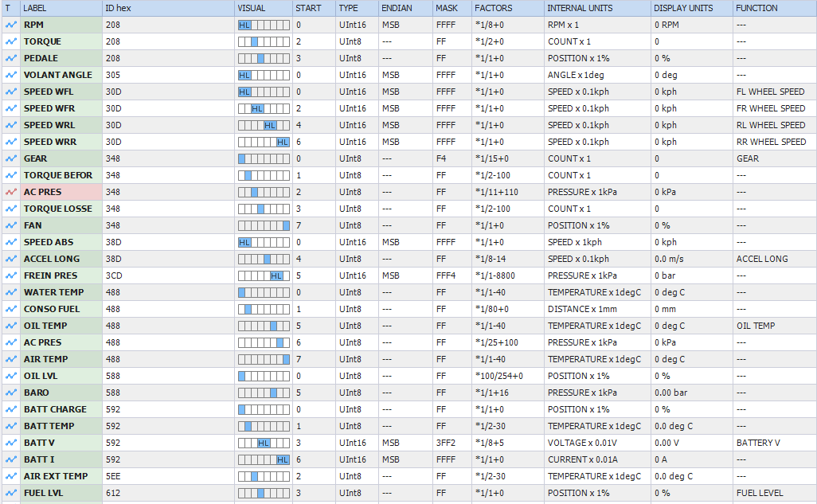Screen dimensions: 817x504
Task: Click the chart icon for FUEL LVL row
Action: [x=11, y=493]
